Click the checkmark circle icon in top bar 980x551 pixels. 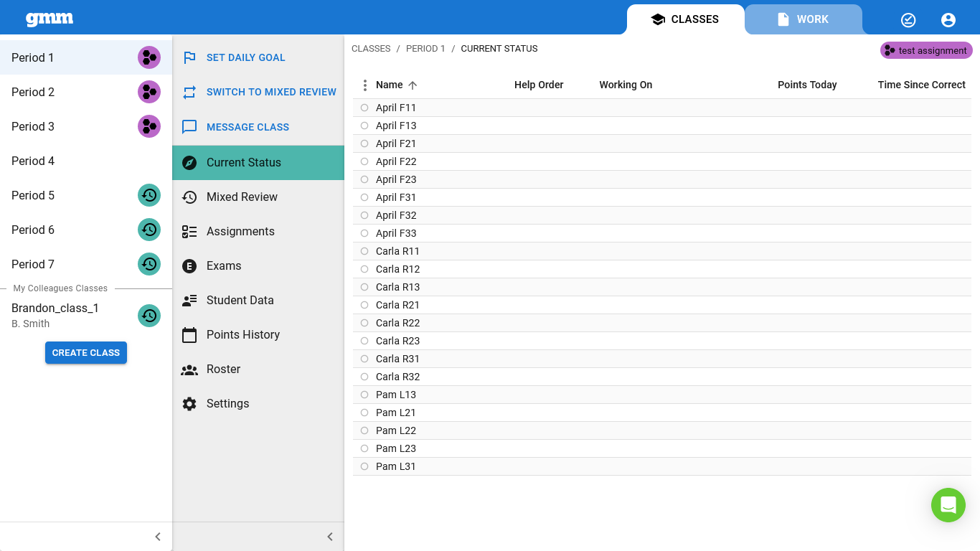pyautogui.click(x=908, y=20)
